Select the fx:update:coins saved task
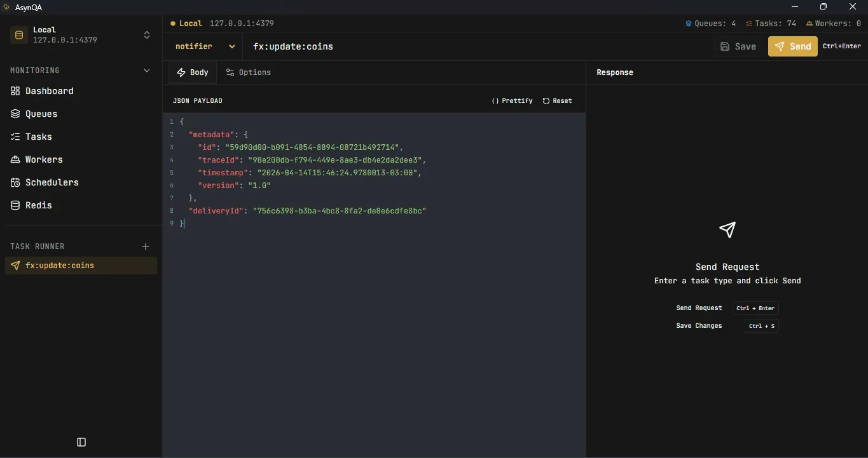The width and height of the screenshot is (868, 458). pyautogui.click(x=81, y=266)
